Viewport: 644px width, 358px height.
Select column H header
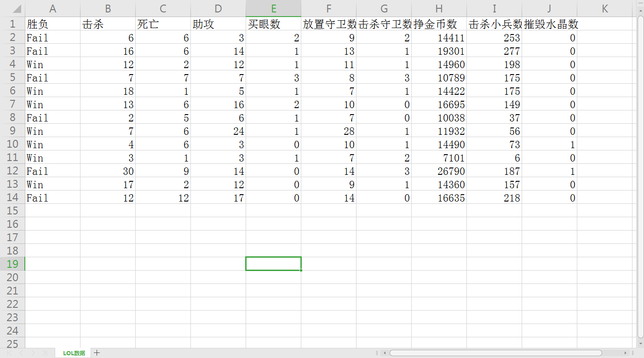439,8
